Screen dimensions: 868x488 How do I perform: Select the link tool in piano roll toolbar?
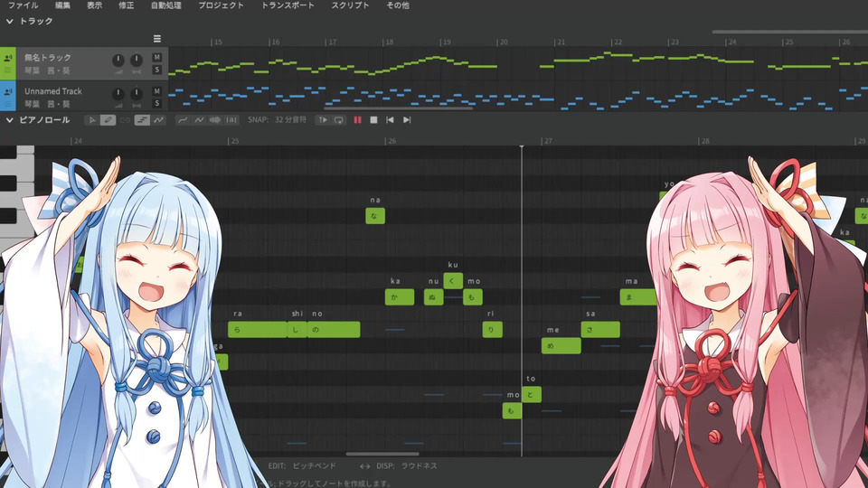pos(125,120)
